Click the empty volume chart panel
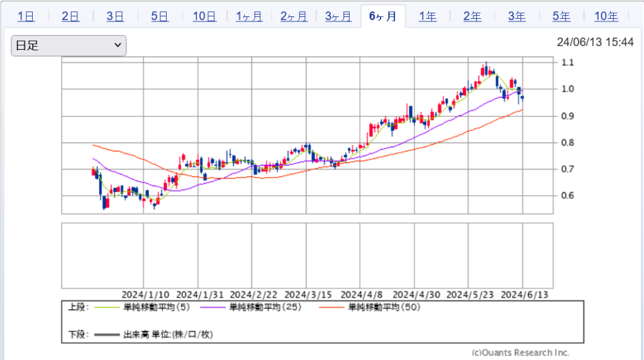Screen dimensions: 644x360 point(308,255)
